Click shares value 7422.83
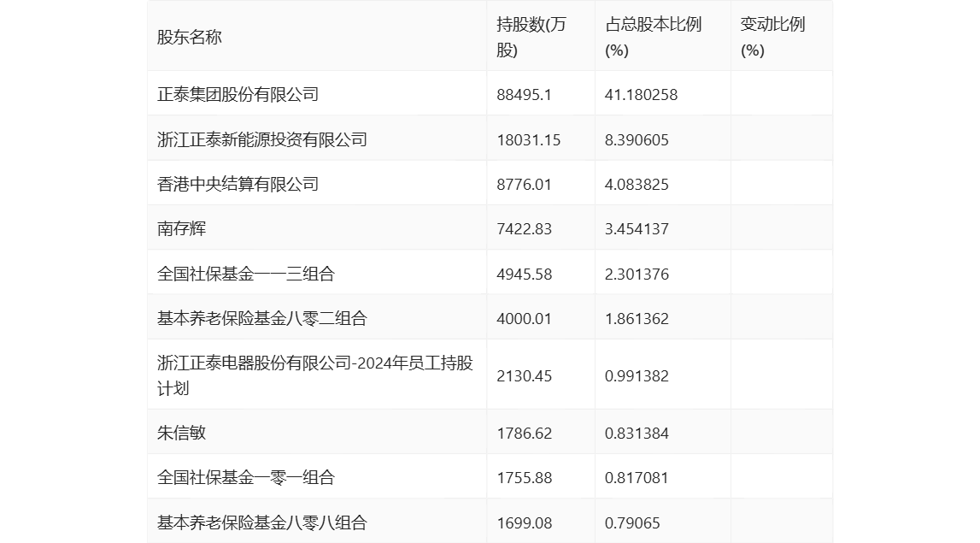Image resolution: width=980 pixels, height=543 pixels. 524,229
